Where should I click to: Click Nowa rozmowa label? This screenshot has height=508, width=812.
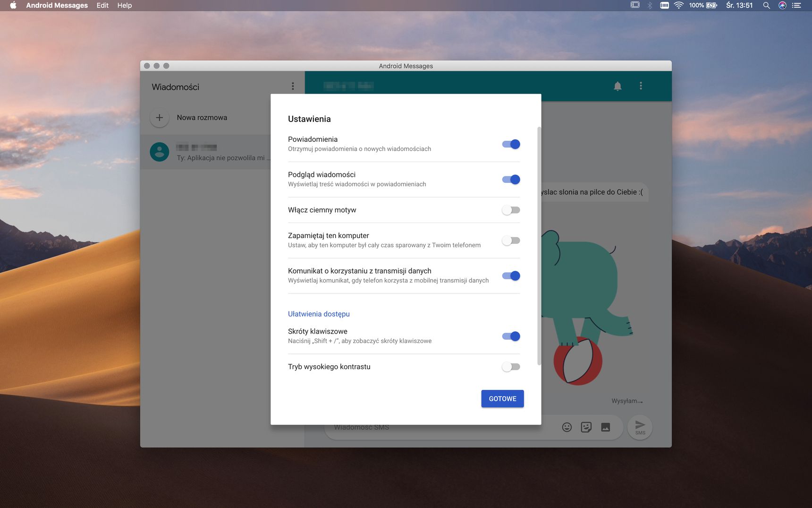point(202,118)
